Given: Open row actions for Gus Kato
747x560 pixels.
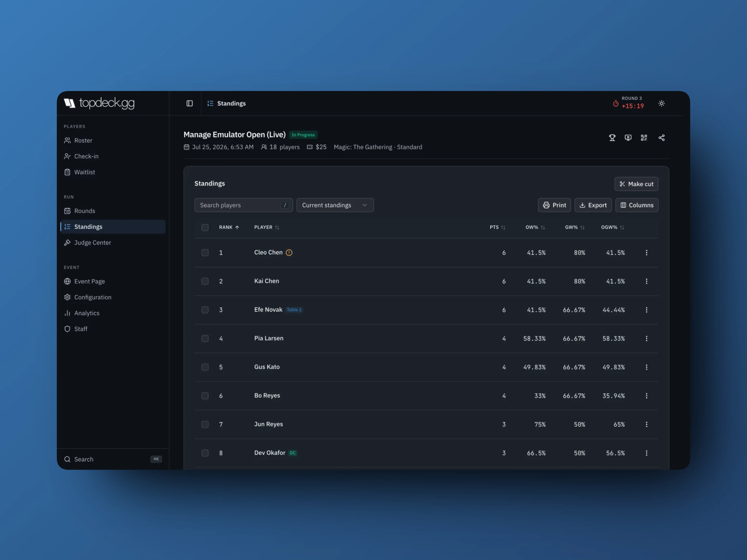Looking at the screenshot, I should pyautogui.click(x=646, y=367).
